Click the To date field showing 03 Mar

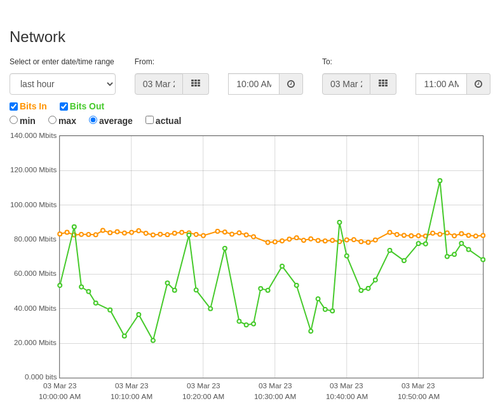pyautogui.click(x=346, y=84)
